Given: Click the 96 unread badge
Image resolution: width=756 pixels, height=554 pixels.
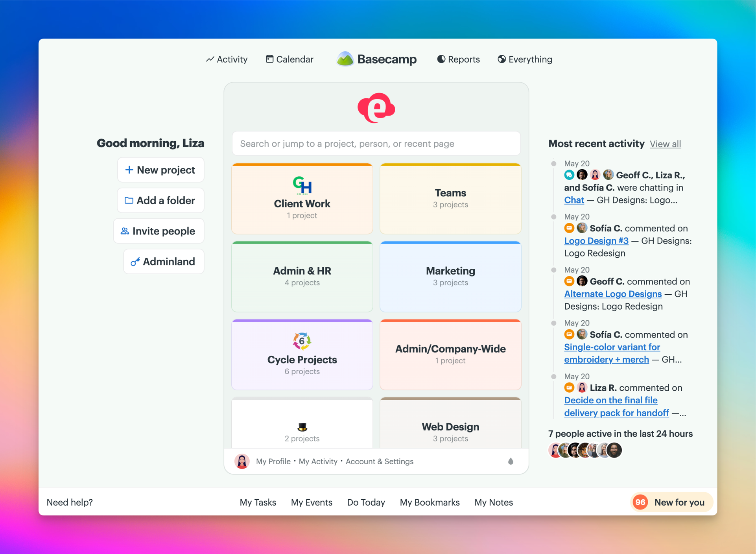Looking at the screenshot, I should 640,502.
